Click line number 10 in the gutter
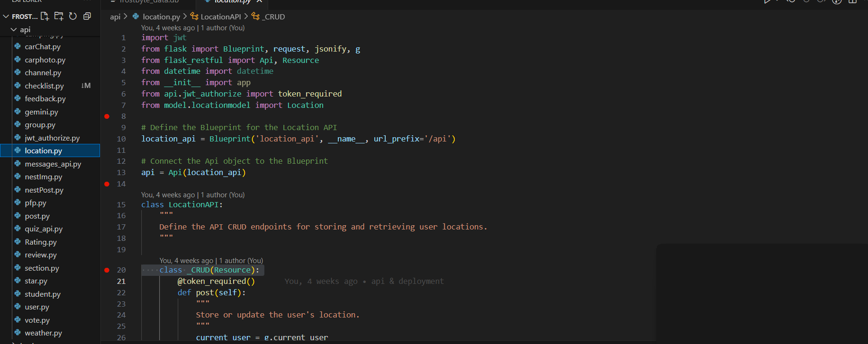The height and width of the screenshot is (344, 868). 121,139
